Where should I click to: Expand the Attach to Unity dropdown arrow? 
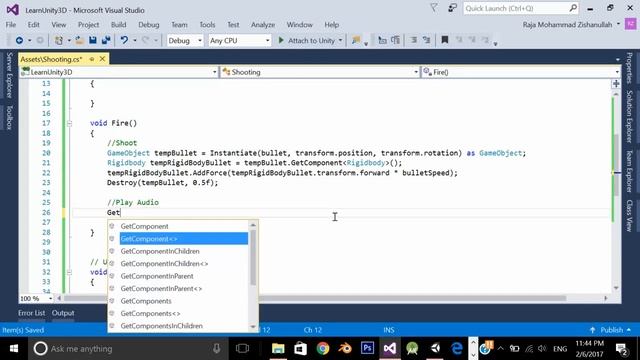pyautogui.click(x=340, y=40)
